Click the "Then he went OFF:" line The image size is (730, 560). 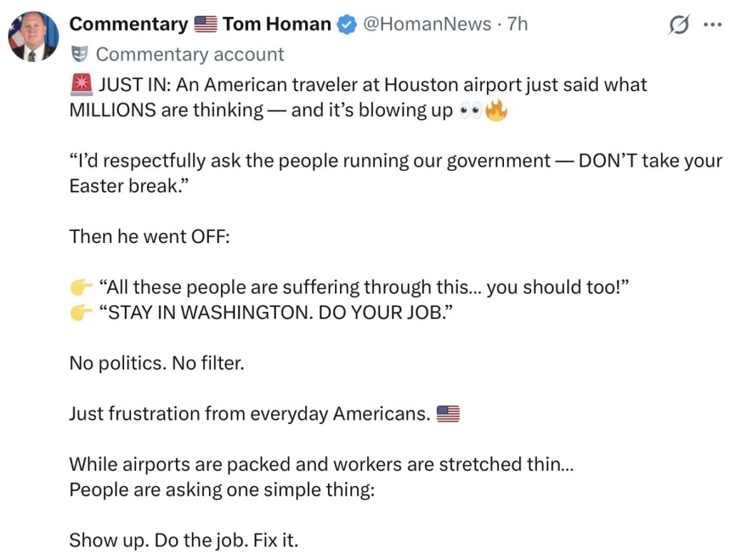click(149, 236)
